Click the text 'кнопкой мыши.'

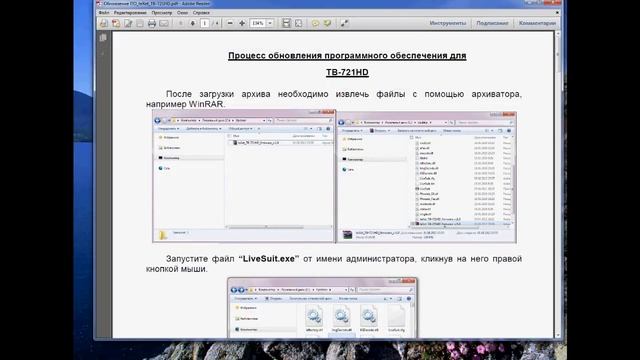(177, 269)
